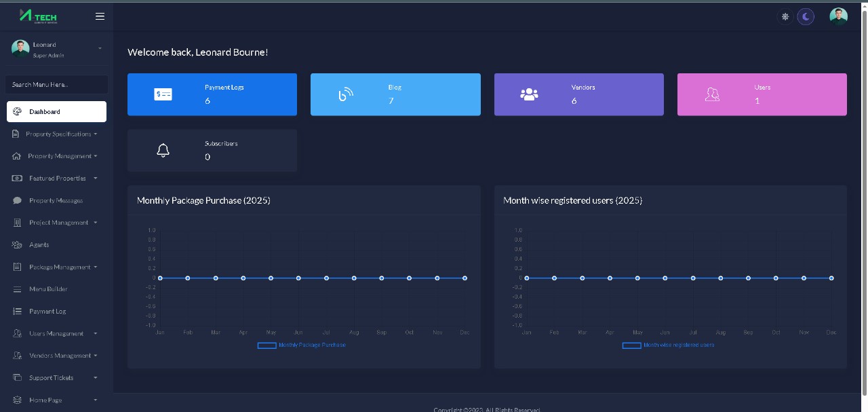Click the Payment Logs card icon

(x=163, y=94)
